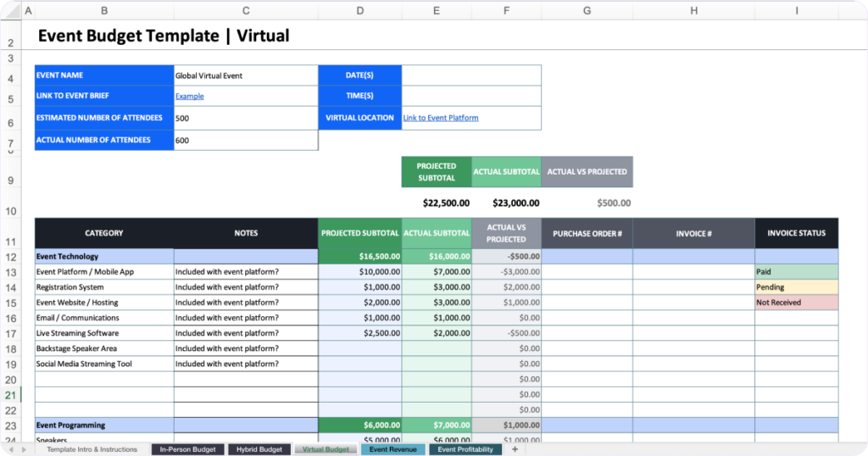Viewport: 868px width, 456px height.
Task: Click the Event Technology category row
Action: pos(103,256)
